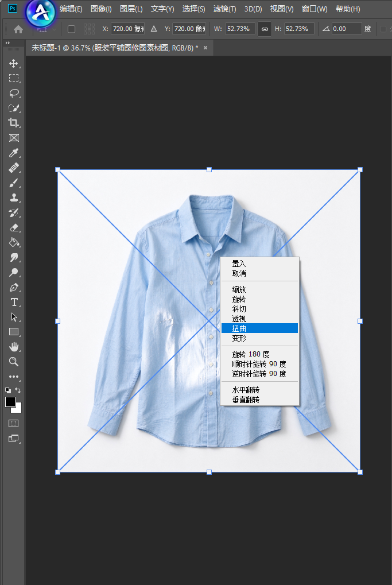The height and width of the screenshot is (585, 392).
Task: Choose 旋转 in the context menu
Action: point(259,299)
